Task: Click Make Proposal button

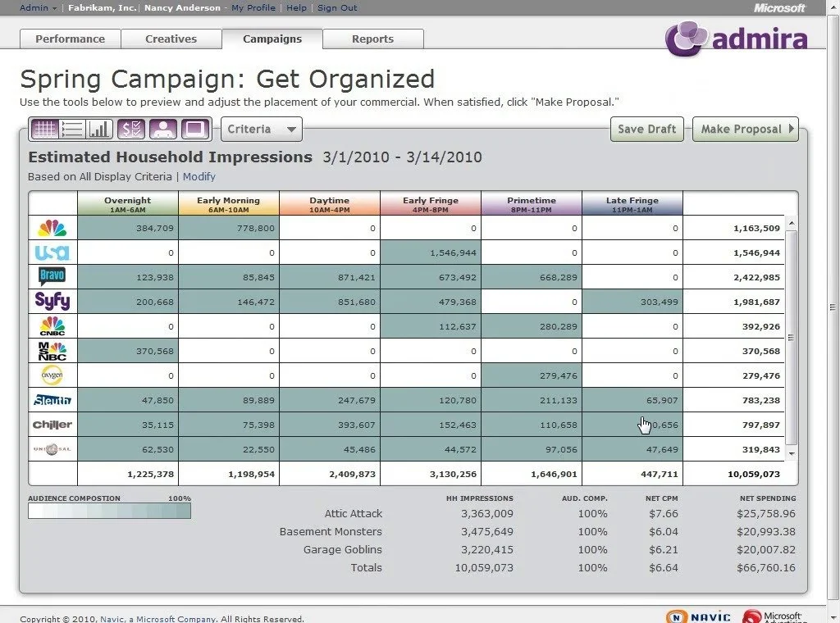Action: coord(746,129)
